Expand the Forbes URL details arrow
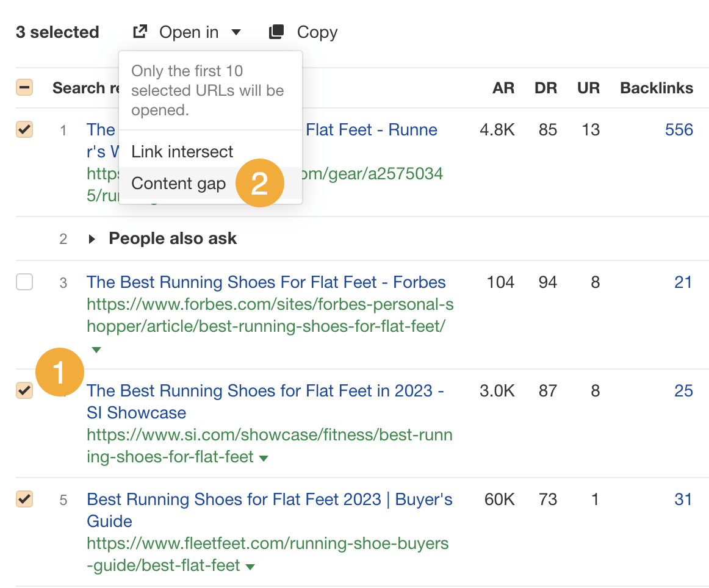Screen dimensions: 709x588 coord(96,350)
